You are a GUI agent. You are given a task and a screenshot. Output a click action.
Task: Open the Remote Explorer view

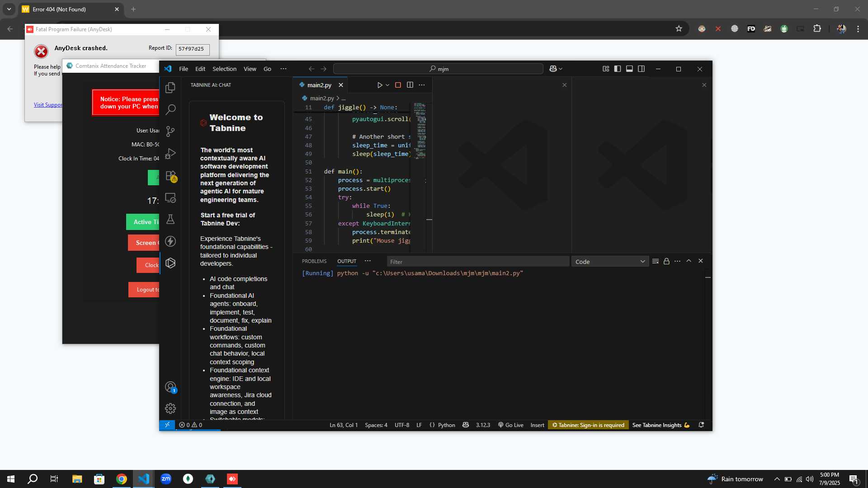[x=170, y=198]
